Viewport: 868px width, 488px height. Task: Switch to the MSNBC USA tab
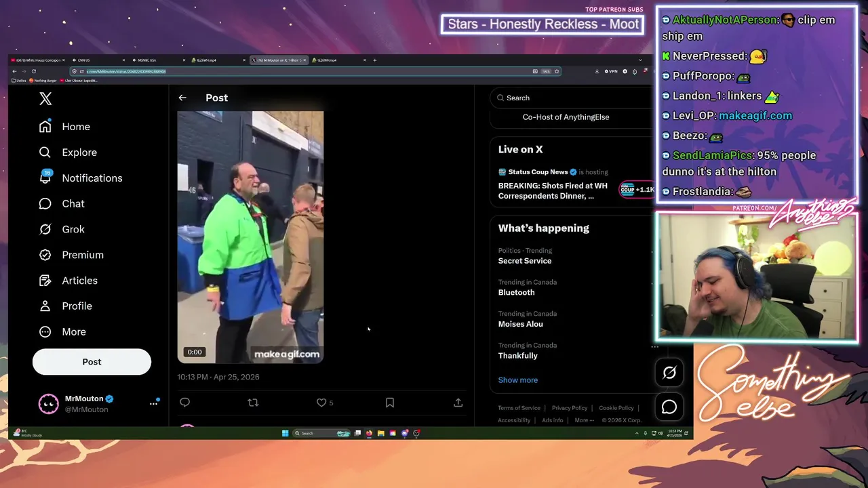click(x=160, y=60)
